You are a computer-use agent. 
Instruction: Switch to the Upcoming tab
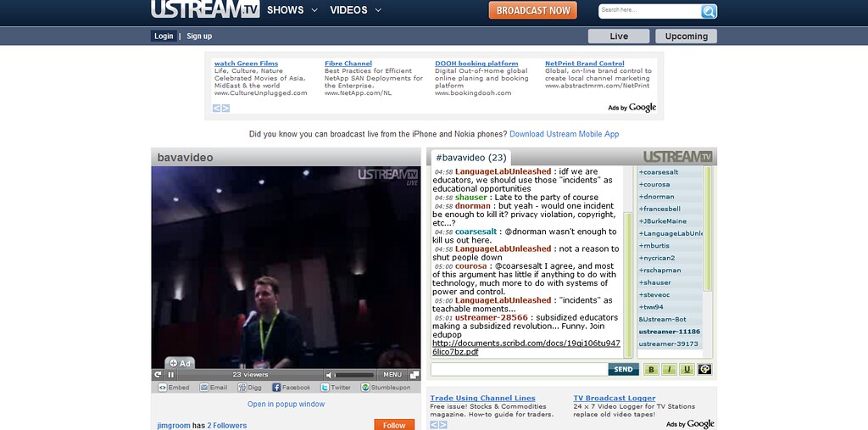point(686,36)
